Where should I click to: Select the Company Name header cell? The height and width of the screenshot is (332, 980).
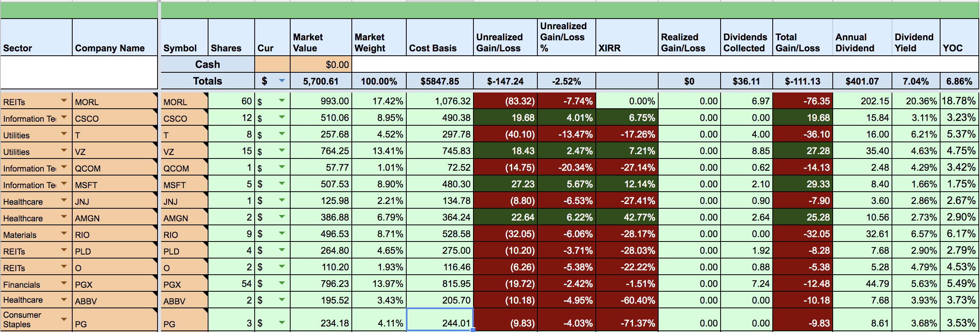115,37
